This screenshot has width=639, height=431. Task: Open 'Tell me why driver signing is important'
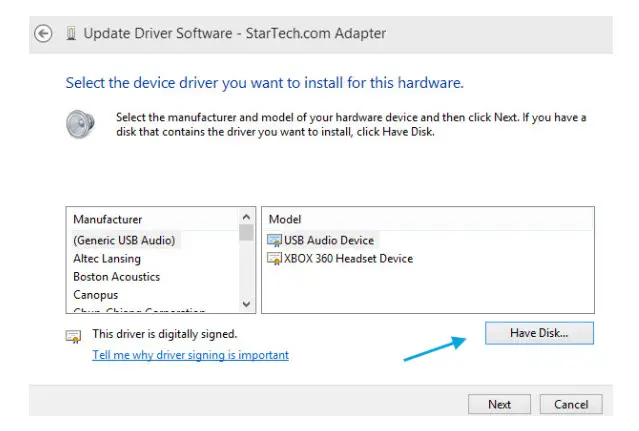pos(190,355)
